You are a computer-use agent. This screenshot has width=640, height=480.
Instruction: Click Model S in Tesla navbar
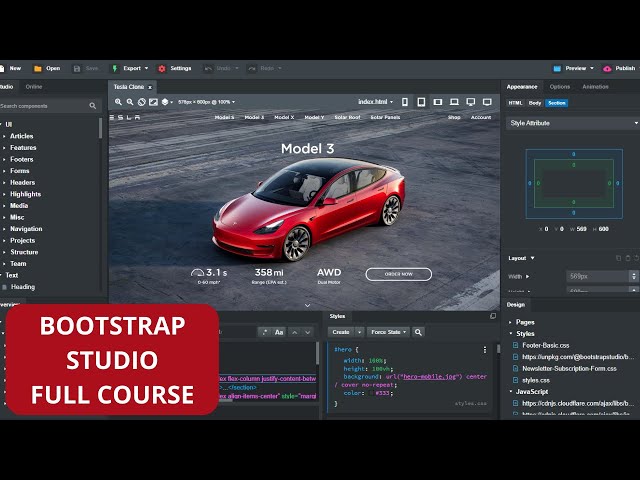pyautogui.click(x=224, y=118)
